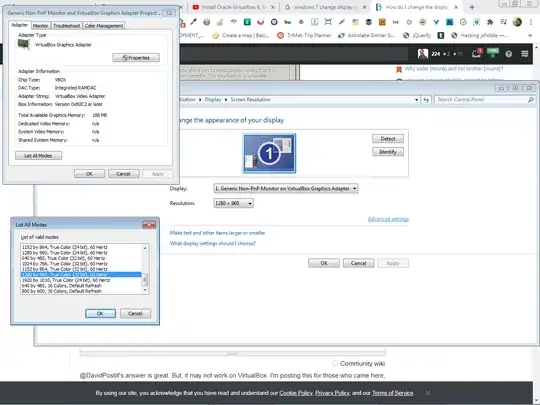Click OK in adapter properties dialog
This screenshot has height=405, width=540.
pos(90,174)
